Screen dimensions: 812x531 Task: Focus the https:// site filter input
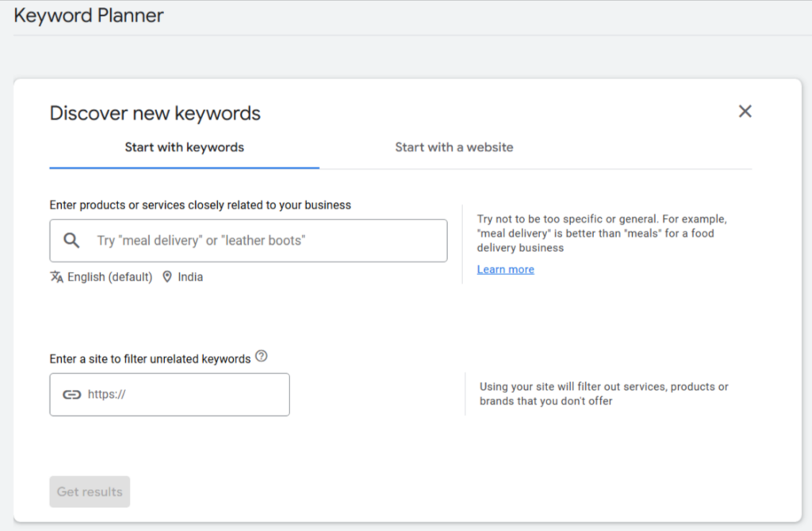coord(170,395)
